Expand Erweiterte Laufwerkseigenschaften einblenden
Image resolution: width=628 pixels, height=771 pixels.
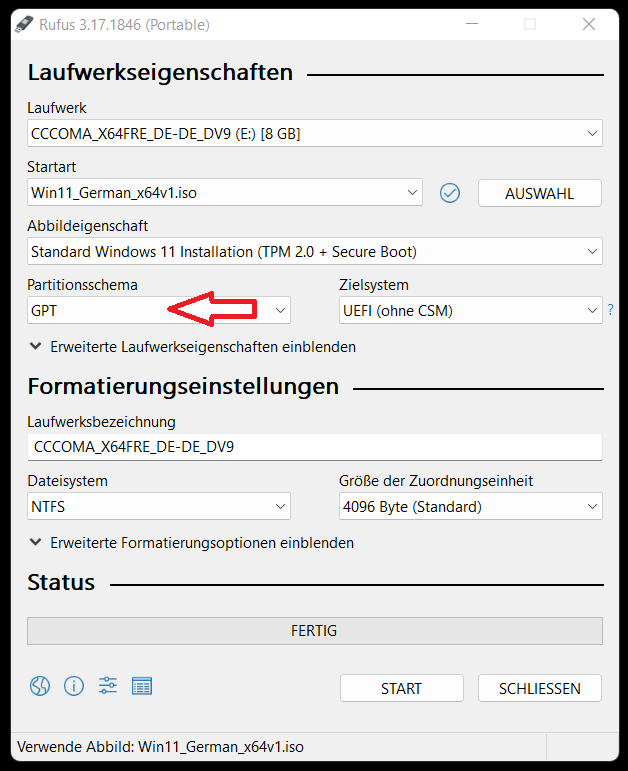[192, 347]
